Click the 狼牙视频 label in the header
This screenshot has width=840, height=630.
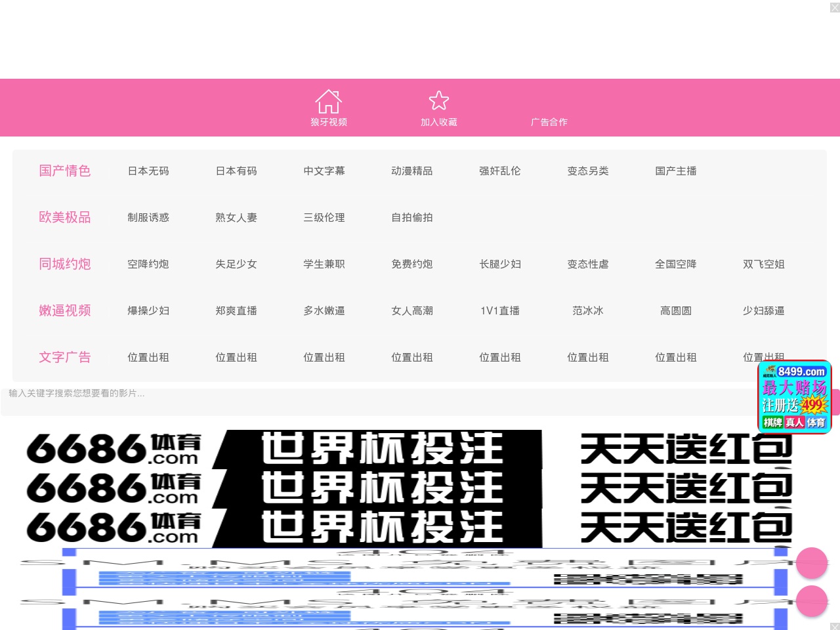tap(329, 122)
